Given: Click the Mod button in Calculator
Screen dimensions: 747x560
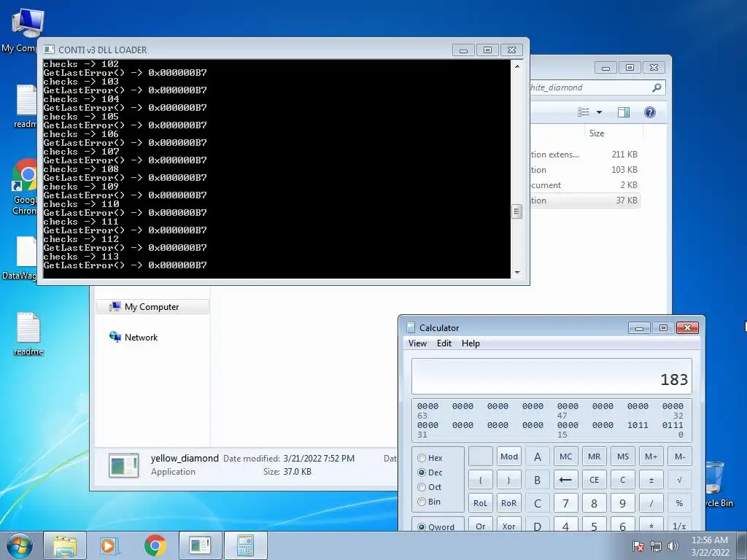Looking at the screenshot, I should click(x=508, y=456).
